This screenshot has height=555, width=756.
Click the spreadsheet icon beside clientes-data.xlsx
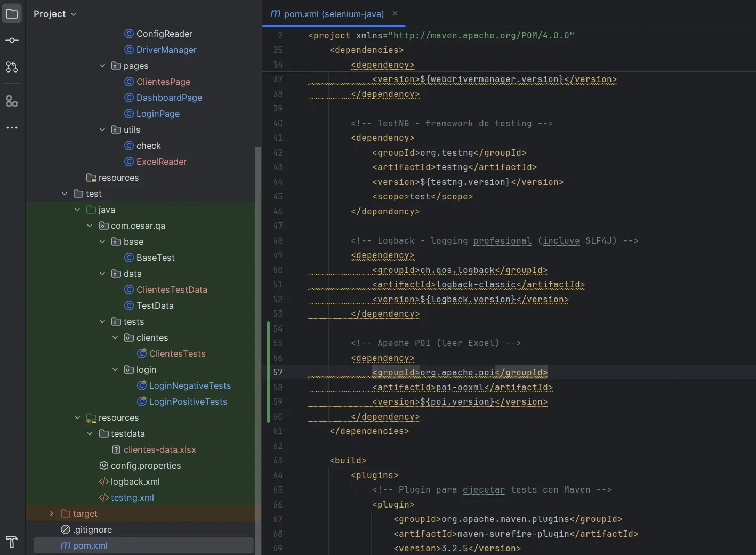(x=116, y=449)
